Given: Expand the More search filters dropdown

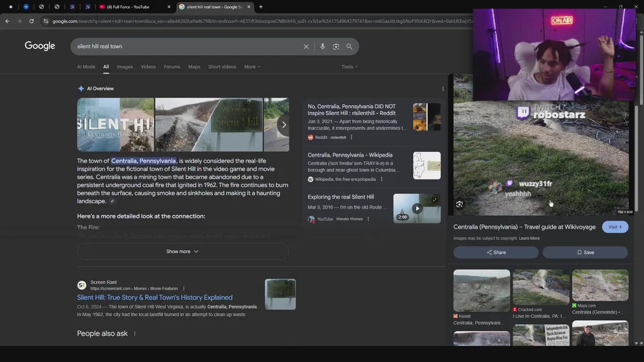Looking at the screenshot, I should pyautogui.click(x=252, y=67).
